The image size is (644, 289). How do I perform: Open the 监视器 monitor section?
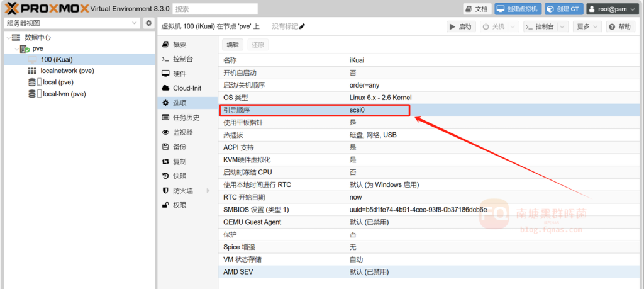(x=182, y=132)
